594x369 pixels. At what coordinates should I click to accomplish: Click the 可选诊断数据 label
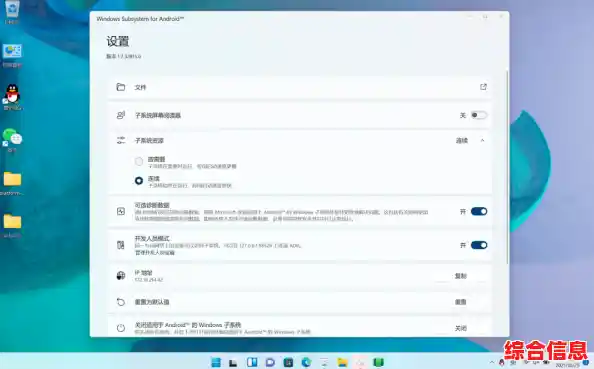pyautogui.click(x=152, y=205)
